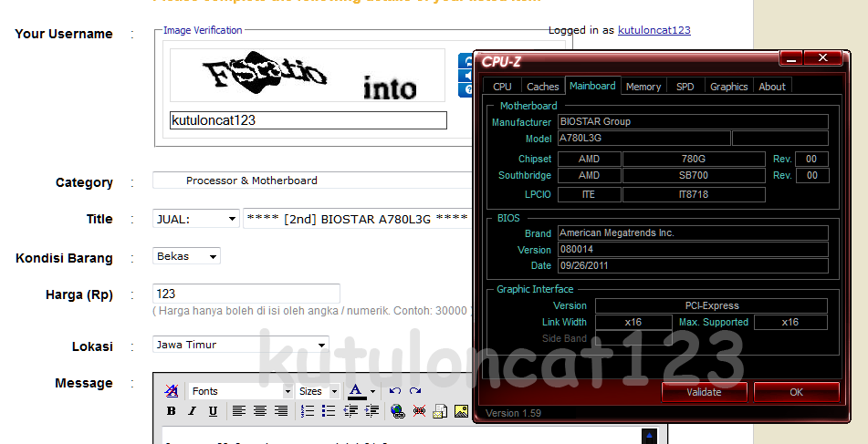
Task: Switch to Graphics tab in CPU-Z
Action: point(728,87)
